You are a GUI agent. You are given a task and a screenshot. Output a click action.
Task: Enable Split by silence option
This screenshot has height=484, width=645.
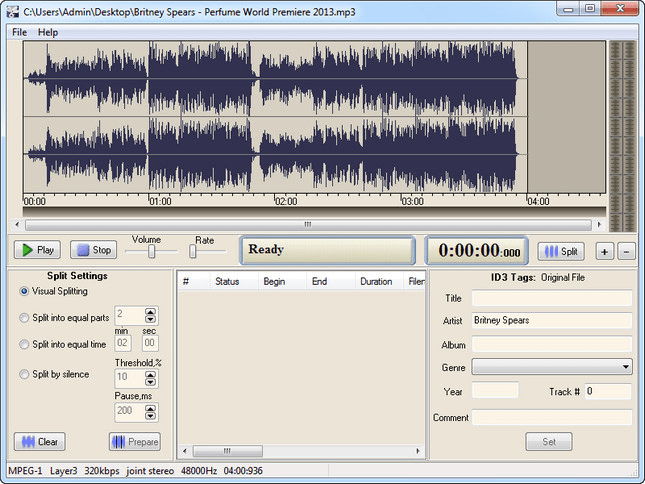click(x=24, y=374)
